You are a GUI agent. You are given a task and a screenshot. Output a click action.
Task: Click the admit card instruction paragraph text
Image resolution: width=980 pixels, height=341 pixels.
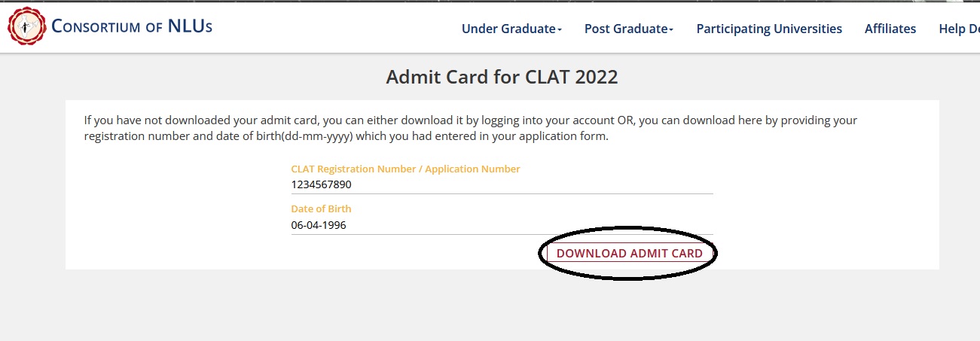click(470, 129)
